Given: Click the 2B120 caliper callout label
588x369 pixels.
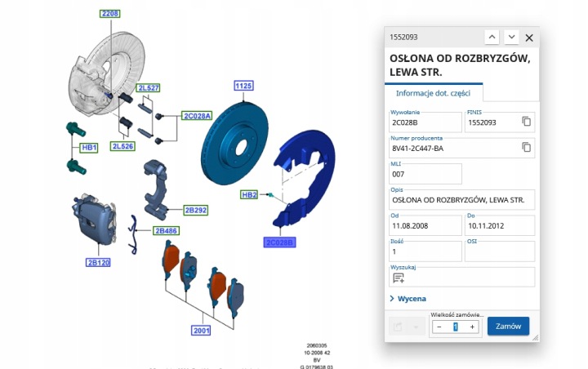Looking at the screenshot, I should 98,263.
